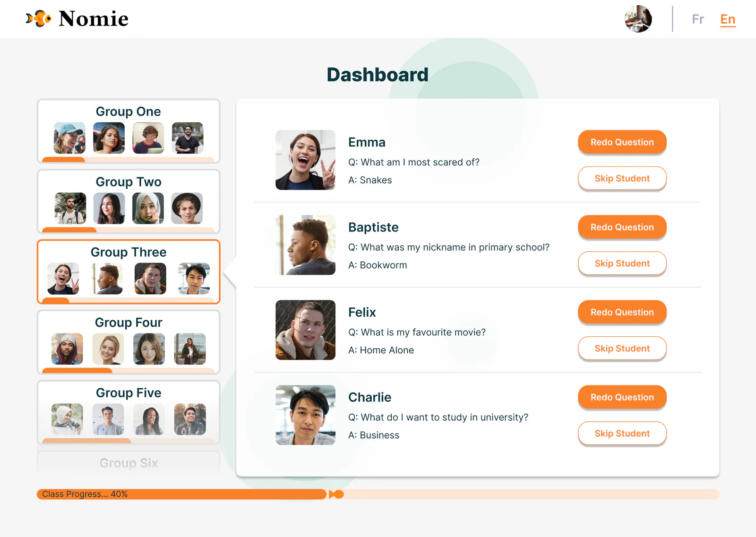The height and width of the screenshot is (537, 756).
Task: Open the Group One card
Action: point(129,131)
